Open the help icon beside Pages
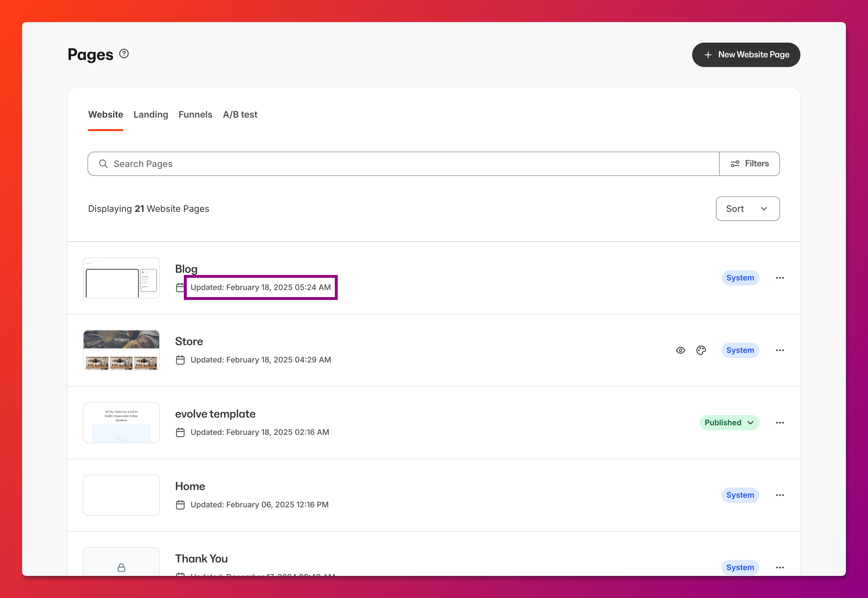Screen dimensions: 868x598 tap(124, 54)
